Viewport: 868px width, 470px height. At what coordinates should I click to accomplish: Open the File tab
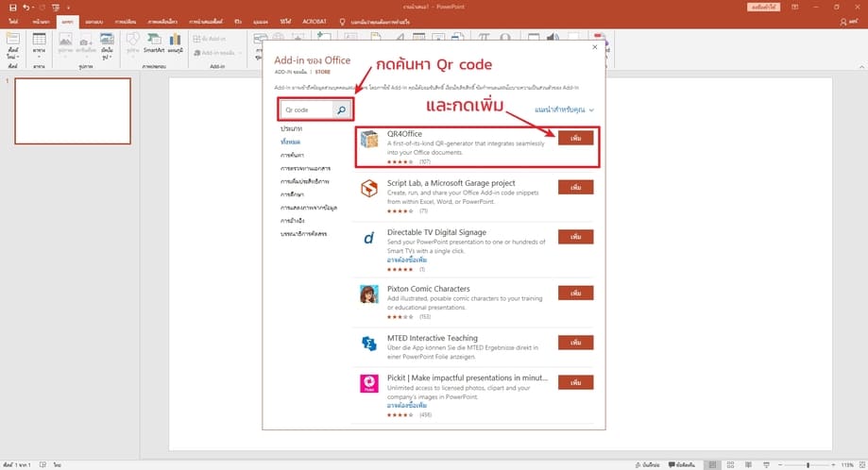(12, 22)
